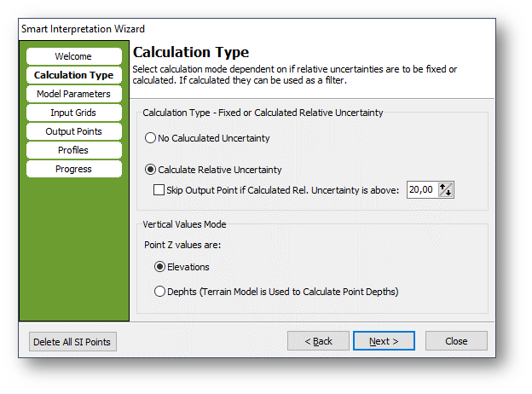
Task: Advance with the Next button
Action: [x=384, y=341]
